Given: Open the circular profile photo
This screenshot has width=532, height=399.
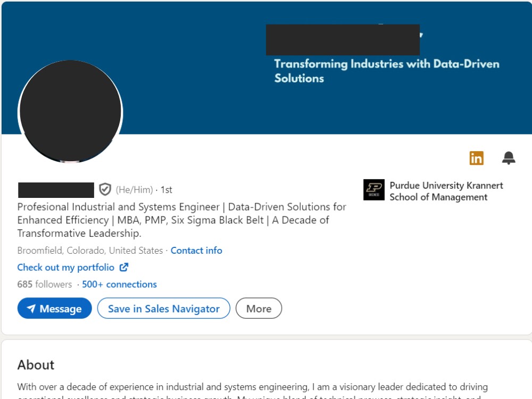Looking at the screenshot, I should [x=70, y=112].
